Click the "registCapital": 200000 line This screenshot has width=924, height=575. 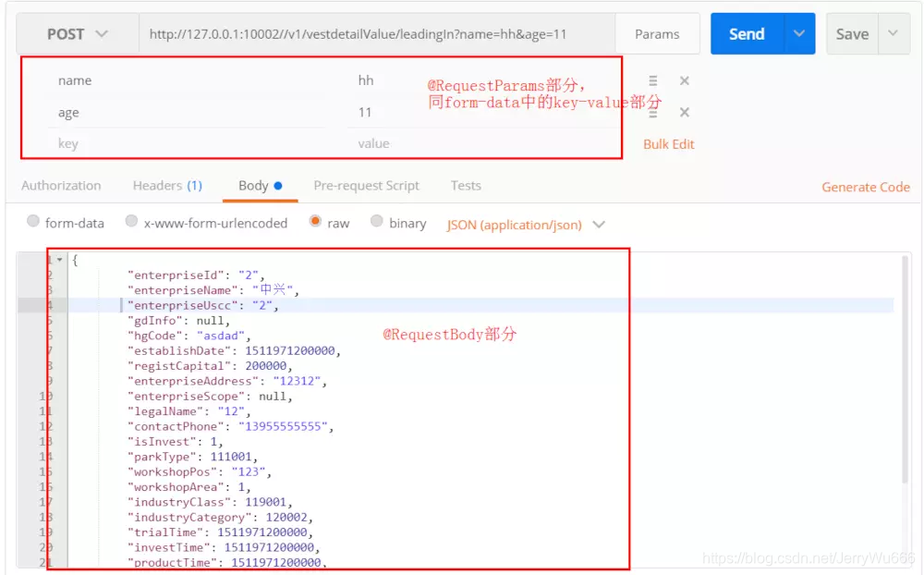pos(210,366)
